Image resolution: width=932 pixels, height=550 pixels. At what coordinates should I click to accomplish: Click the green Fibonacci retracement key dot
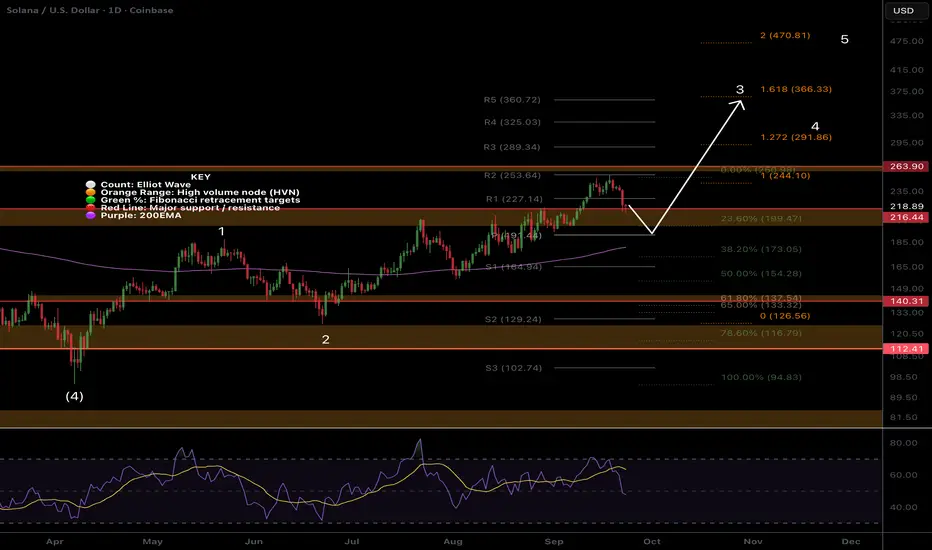(91, 201)
